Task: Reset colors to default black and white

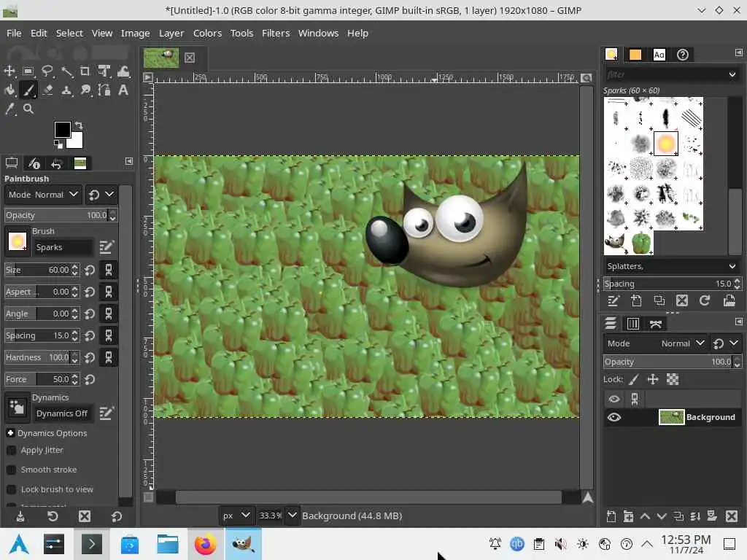Action: [58, 144]
